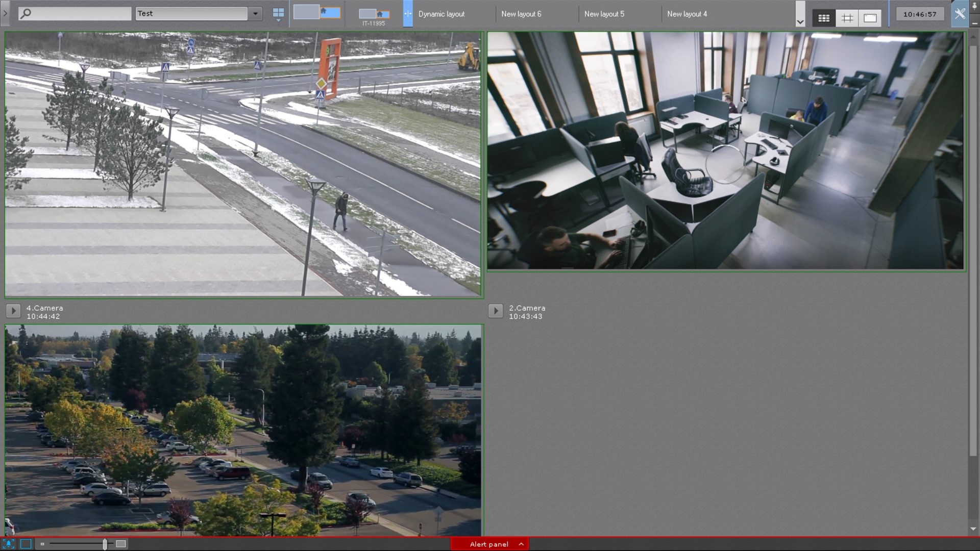This screenshot has width=980, height=551.
Task: Click the pin panel icon
Action: point(974,7)
